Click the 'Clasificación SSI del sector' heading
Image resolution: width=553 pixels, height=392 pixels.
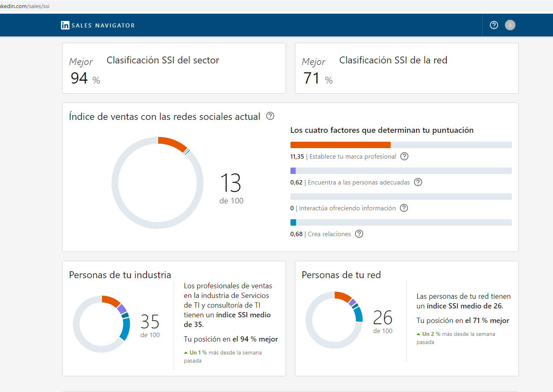tap(163, 60)
